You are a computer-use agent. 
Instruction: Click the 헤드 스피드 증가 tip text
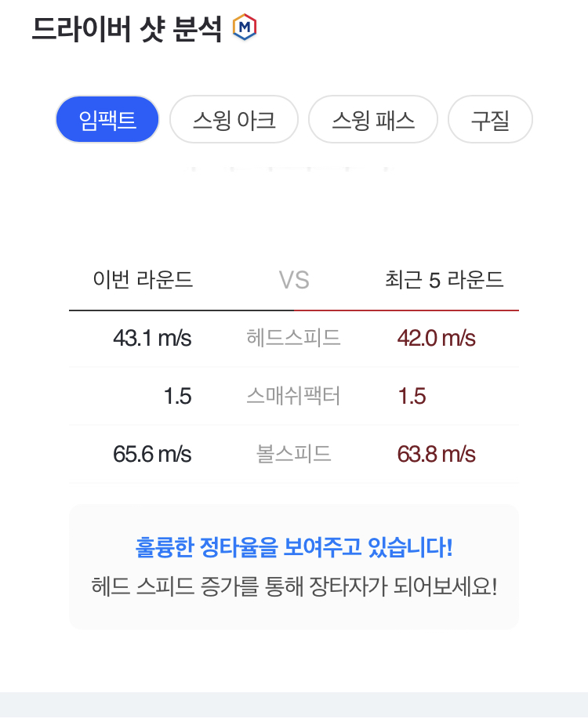pyautogui.click(x=294, y=586)
